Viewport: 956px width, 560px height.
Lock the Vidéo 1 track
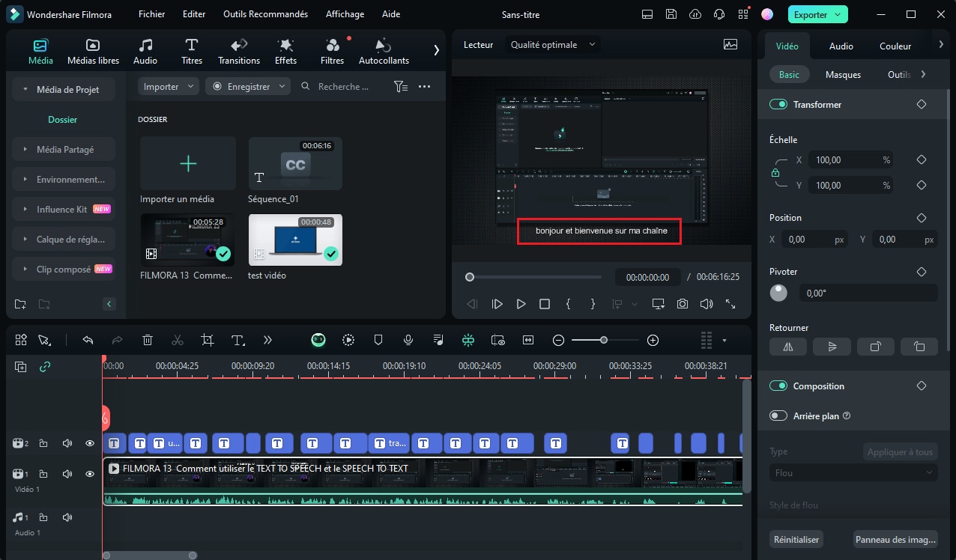pyautogui.click(x=43, y=474)
